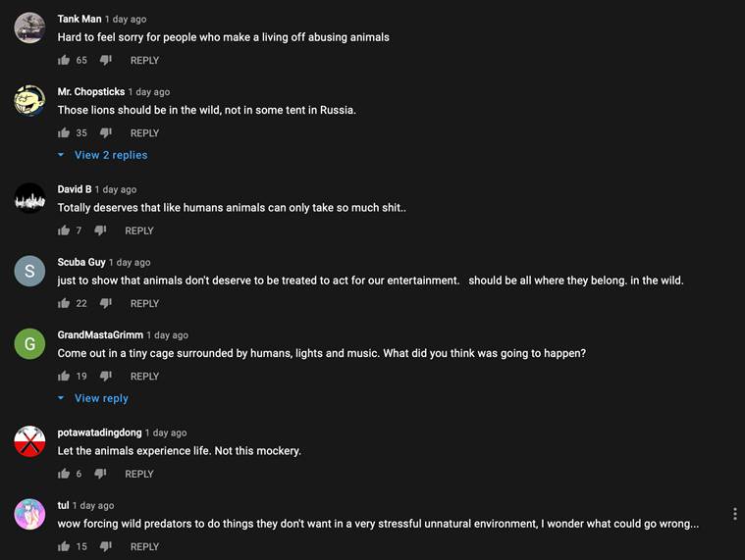Open GrandMastaGrimm's channel name link
This screenshot has width=745, height=560.
pyautogui.click(x=100, y=335)
